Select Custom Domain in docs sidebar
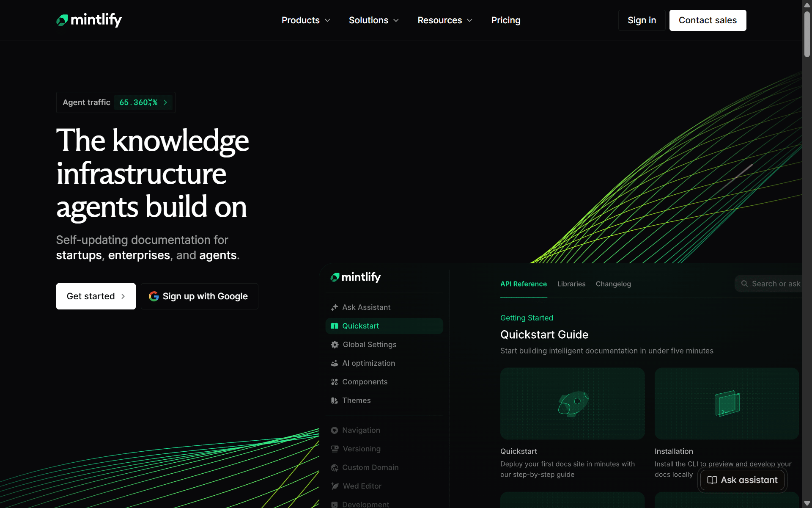Image resolution: width=812 pixels, height=508 pixels. [x=384, y=467]
